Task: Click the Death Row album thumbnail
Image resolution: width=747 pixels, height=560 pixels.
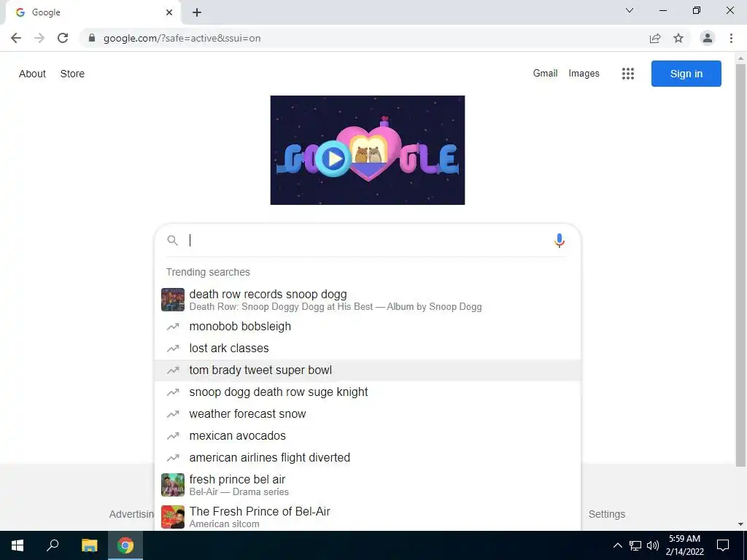Action: coord(173,300)
